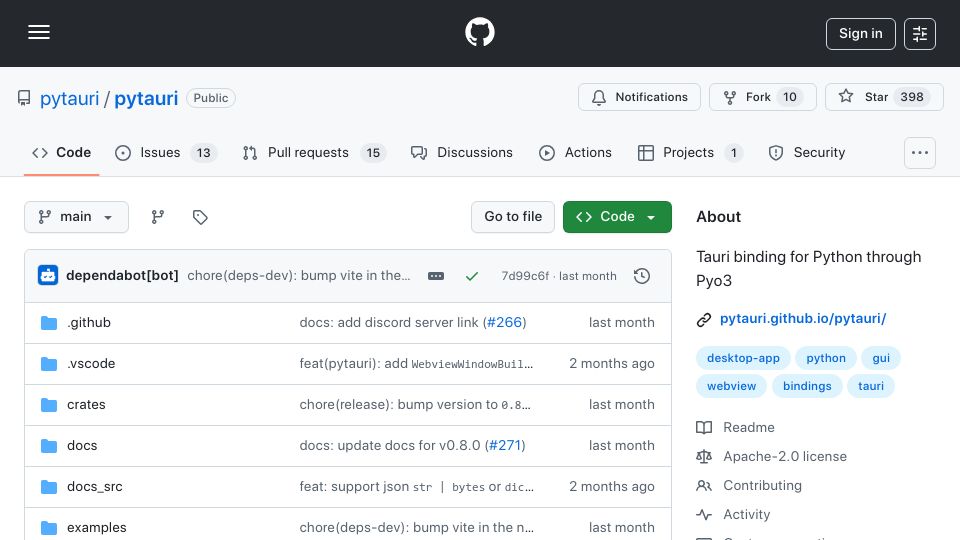960x540 pixels.
Task: Fork the pytauri repository
Action: pos(762,97)
